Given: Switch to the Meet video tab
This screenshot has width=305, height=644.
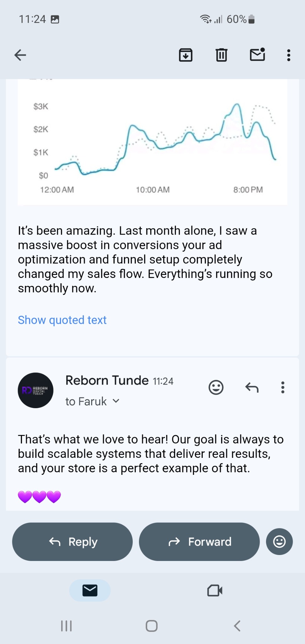Looking at the screenshot, I should coord(215,590).
